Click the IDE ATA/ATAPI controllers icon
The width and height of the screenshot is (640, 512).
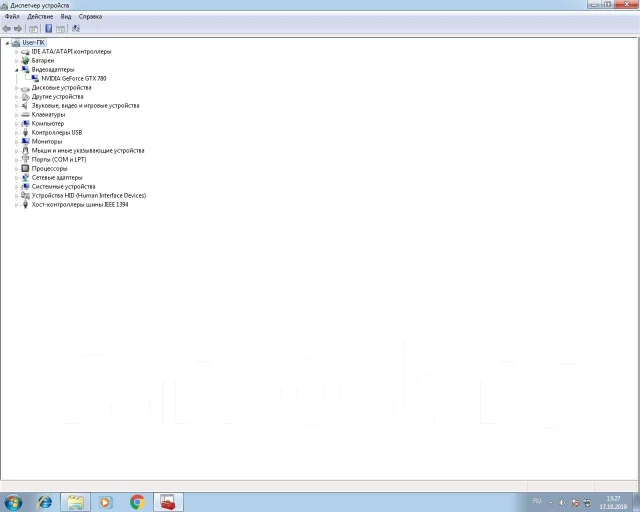point(25,52)
